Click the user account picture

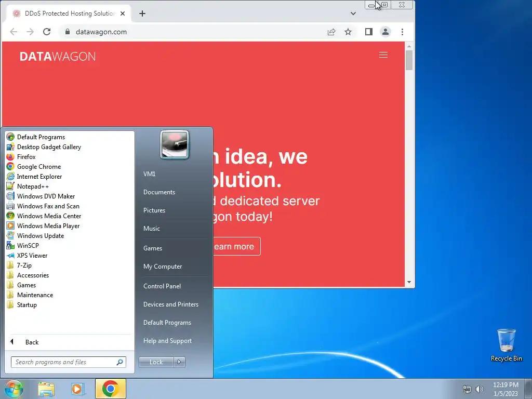click(175, 144)
